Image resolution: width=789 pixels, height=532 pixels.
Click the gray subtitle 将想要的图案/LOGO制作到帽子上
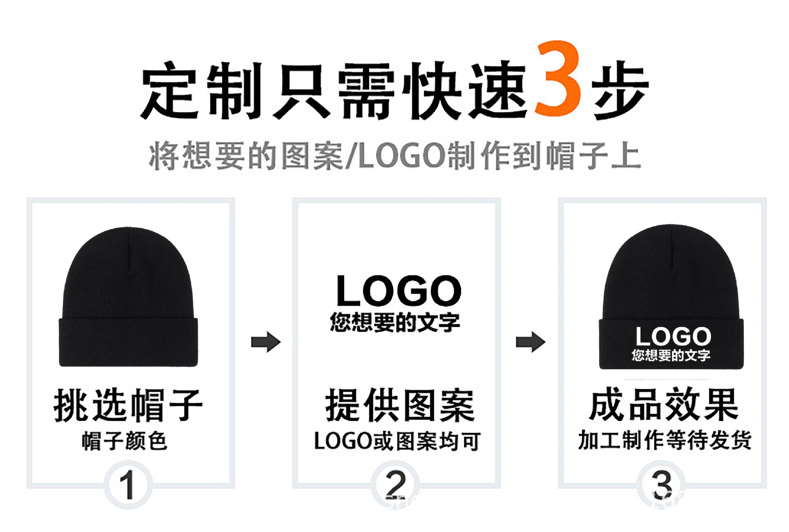395,156
